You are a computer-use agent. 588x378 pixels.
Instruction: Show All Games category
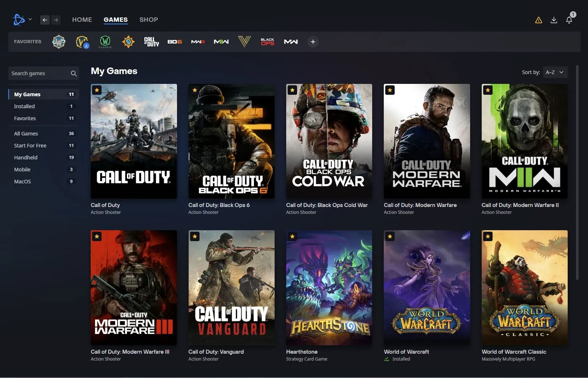[44, 134]
